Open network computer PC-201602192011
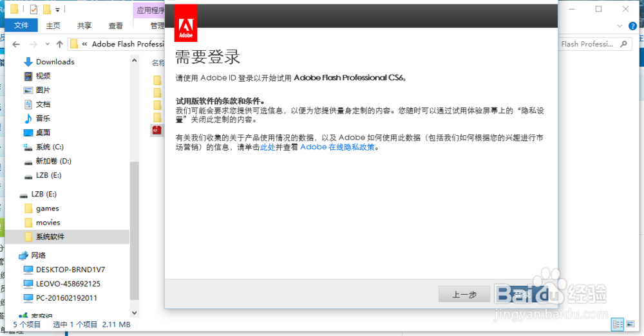This screenshot has width=644, height=336. tap(66, 298)
